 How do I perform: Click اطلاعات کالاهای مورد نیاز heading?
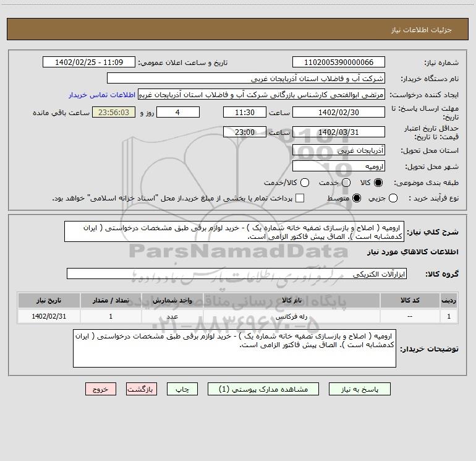tap(413, 252)
